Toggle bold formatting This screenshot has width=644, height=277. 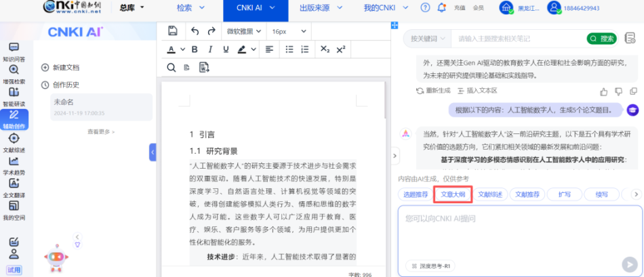coord(195,49)
